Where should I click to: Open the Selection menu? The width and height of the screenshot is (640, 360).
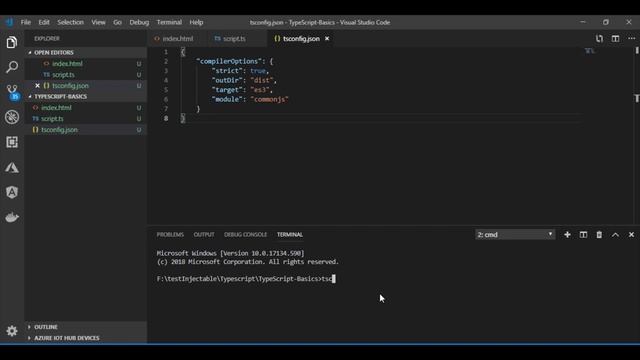click(x=70, y=22)
